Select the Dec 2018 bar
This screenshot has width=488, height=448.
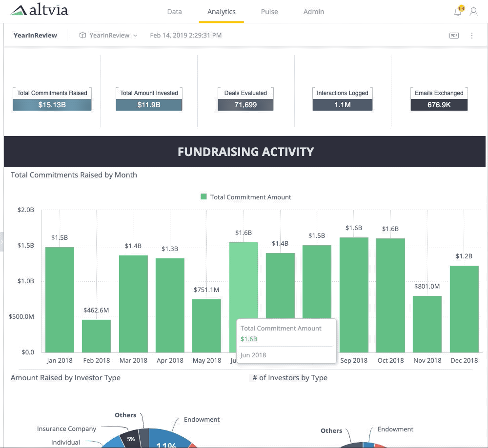point(464,309)
